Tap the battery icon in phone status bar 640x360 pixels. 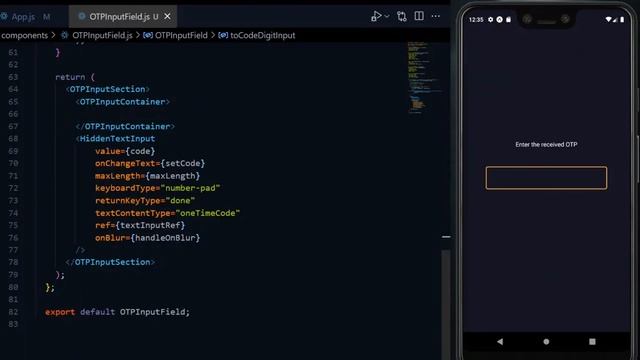[622, 20]
